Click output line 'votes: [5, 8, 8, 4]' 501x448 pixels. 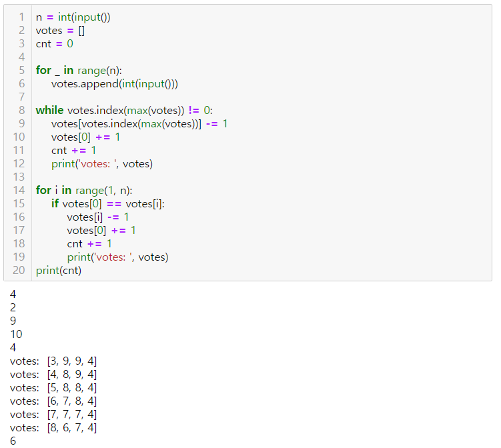coord(53,387)
